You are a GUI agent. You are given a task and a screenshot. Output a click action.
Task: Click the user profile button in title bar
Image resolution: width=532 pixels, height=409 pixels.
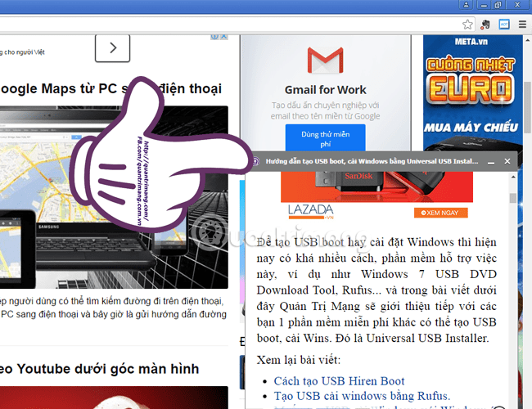467,4
